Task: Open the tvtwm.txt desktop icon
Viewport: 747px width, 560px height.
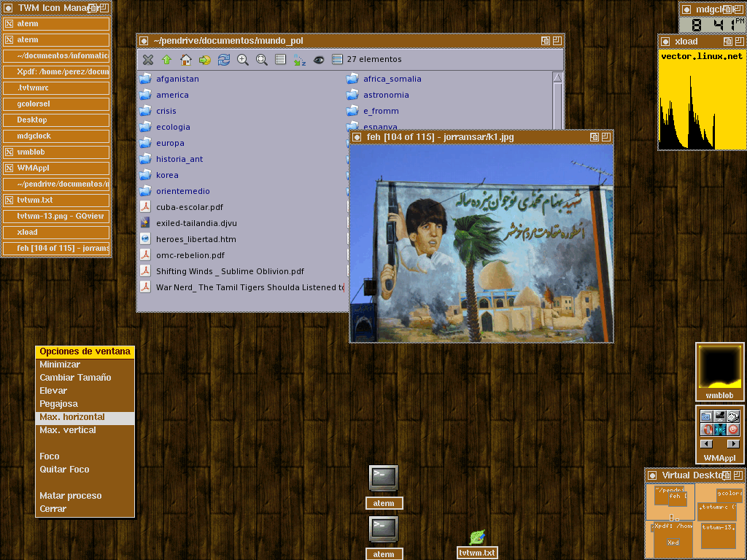Action: click(476, 538)
